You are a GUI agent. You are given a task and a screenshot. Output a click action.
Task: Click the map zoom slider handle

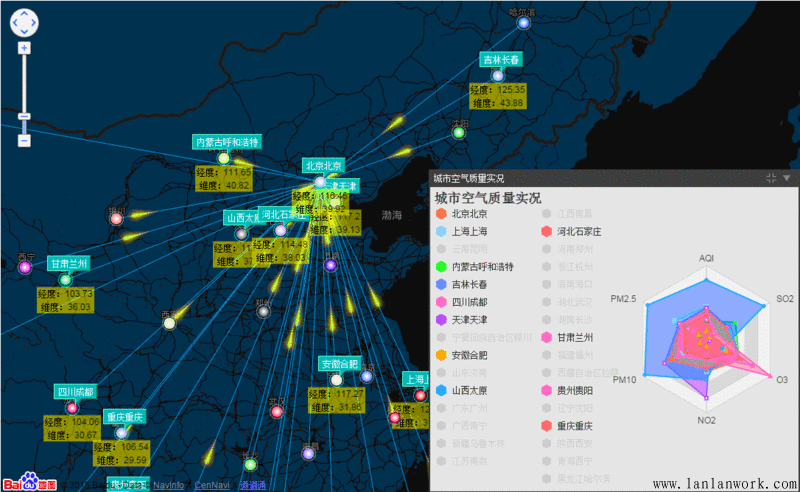click(24, 118)
